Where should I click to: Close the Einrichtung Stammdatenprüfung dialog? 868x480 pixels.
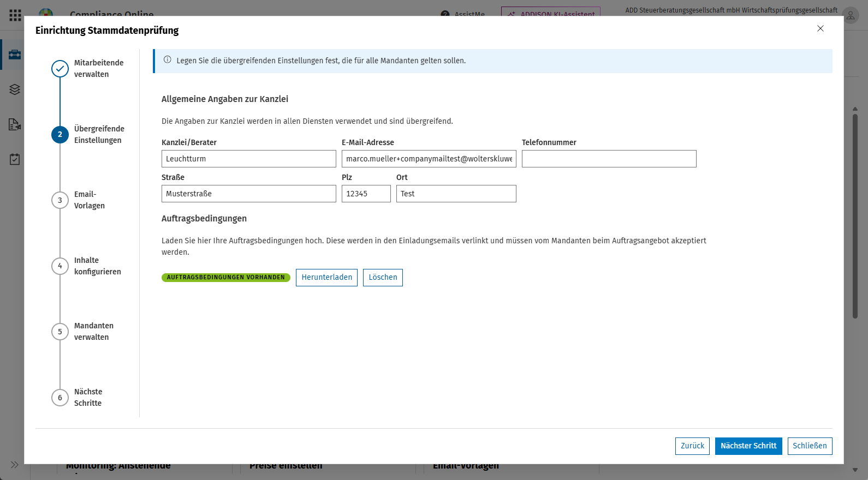coord(821,28)
